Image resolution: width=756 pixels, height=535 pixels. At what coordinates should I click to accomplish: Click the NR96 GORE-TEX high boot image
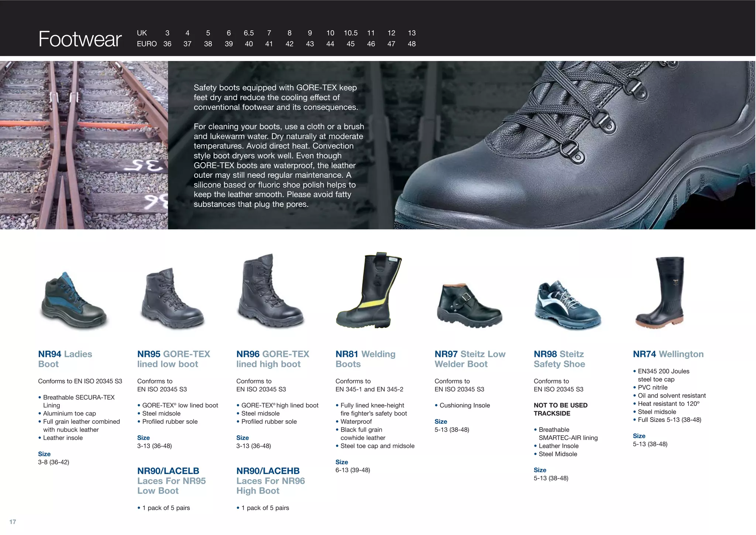click(271, 292)
